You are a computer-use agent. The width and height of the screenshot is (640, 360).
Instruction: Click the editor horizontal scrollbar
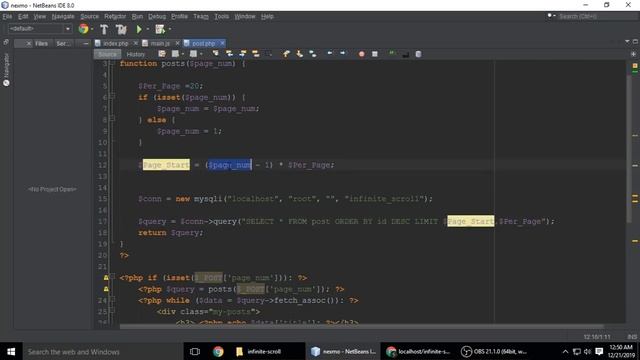(x=361, y=327)
